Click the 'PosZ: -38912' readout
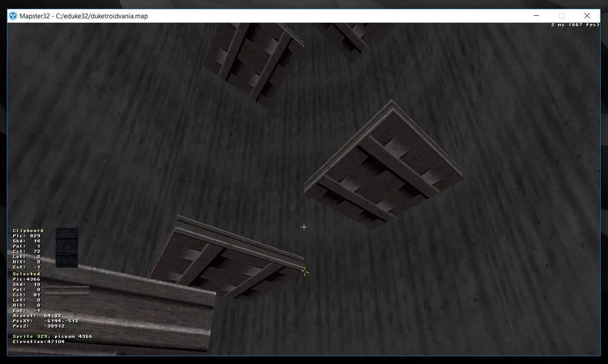 pos(39,326)
